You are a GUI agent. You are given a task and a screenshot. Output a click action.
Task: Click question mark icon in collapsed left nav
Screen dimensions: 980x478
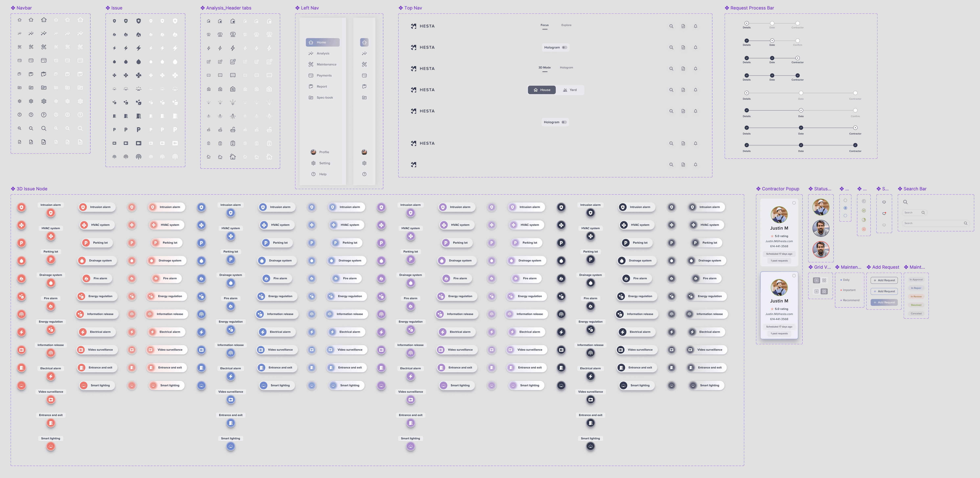tap(364, 174)
